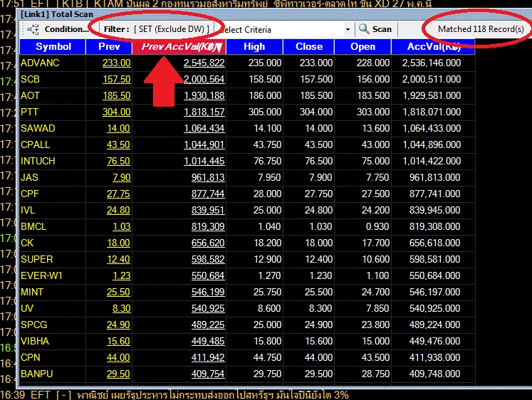The height and width of the screenshot is (400, 532).
Task: Select the EVER-W1 symbol
Action: (x=41, y=275)
